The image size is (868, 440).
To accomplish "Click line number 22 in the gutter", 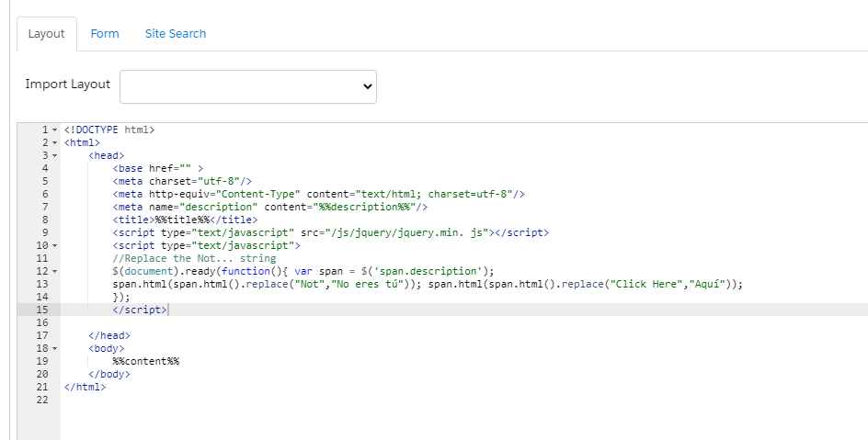I will tap(42, 400).
